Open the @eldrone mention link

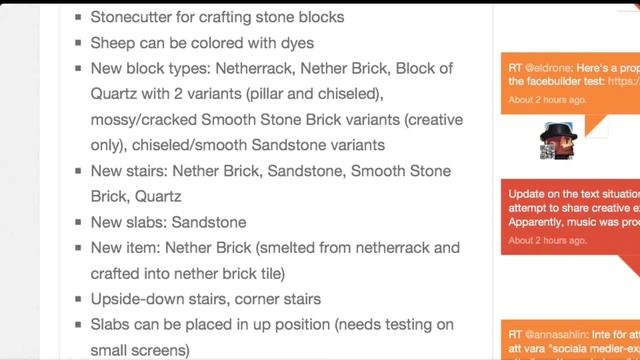(548, 68)
